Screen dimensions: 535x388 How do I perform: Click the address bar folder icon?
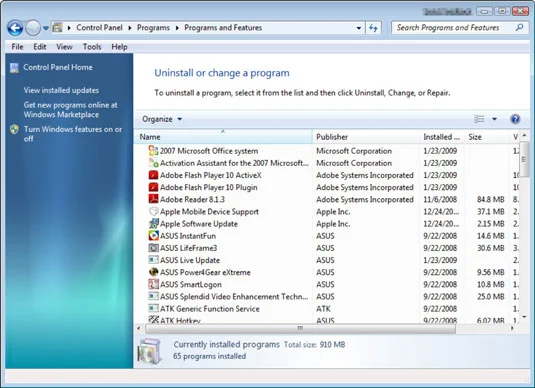click(58, 28)
